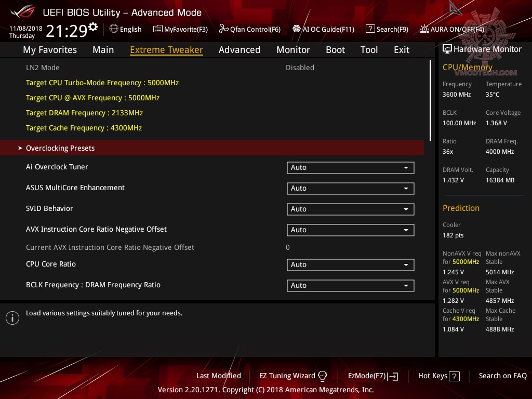Click the 16384 MB capacity value
This screenshot has width=532, height=399.
500,180
